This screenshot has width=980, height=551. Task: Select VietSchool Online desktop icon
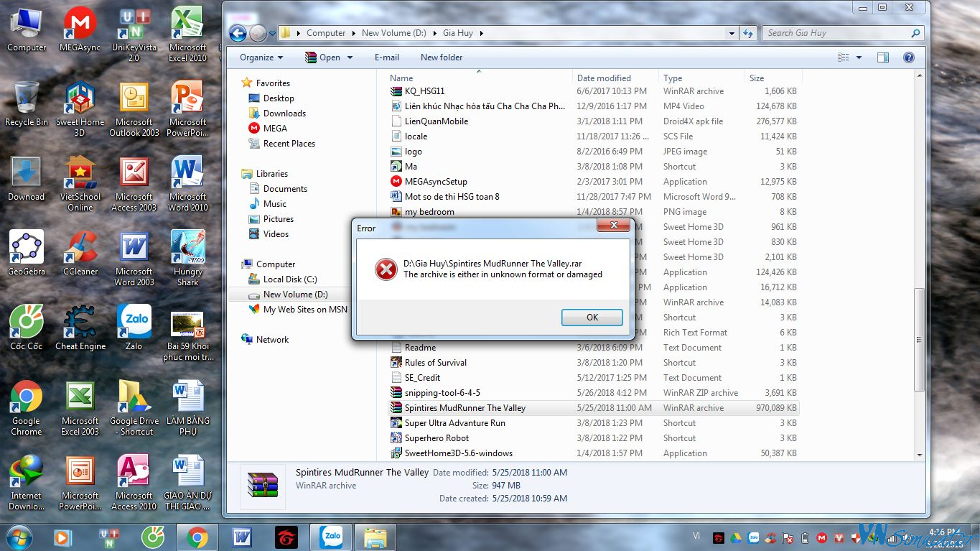80,185
